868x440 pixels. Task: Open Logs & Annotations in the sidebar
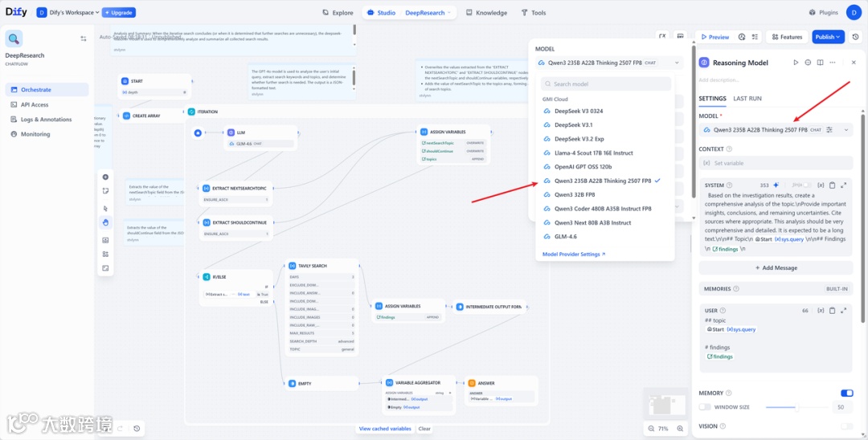tap(47, 120)
